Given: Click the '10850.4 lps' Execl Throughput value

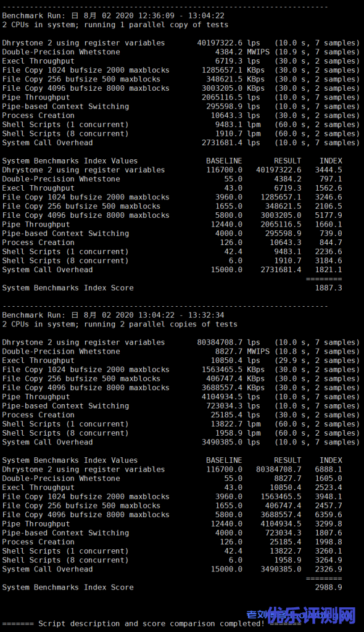Looking at the screenshot, I should (x=236, y=360).
